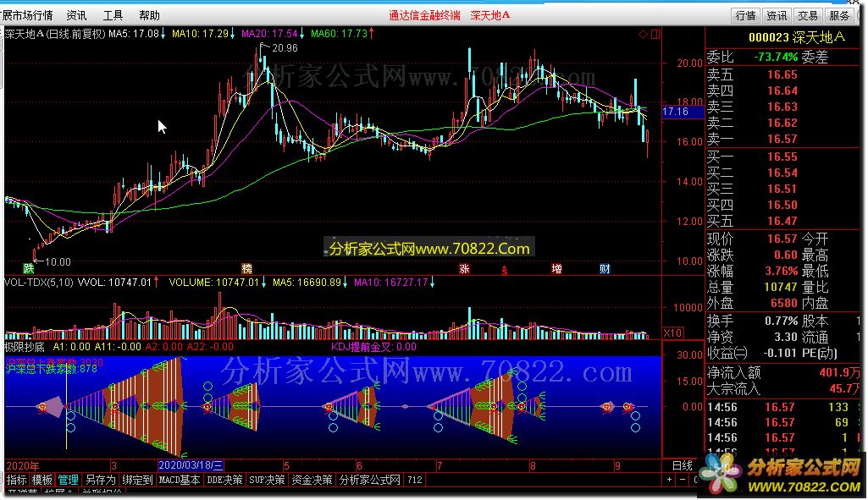Click the green 跌 marker under the chart
This screenshot has height=500, width=868.
coord(28,269)
